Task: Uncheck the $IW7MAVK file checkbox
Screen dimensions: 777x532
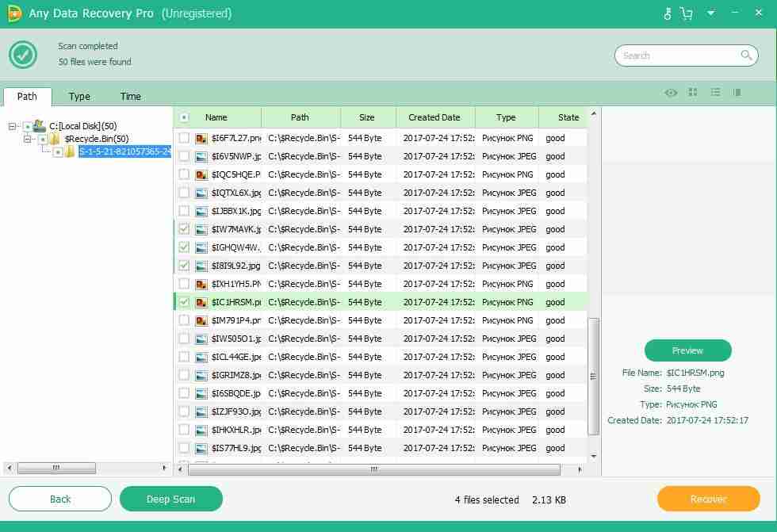Action: click(x=184, y=229)
